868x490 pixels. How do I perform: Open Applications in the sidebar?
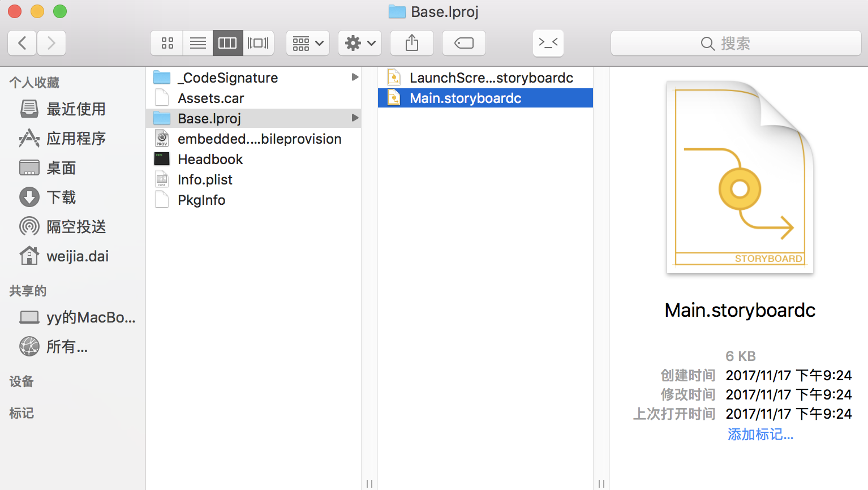tap(76, 139)
